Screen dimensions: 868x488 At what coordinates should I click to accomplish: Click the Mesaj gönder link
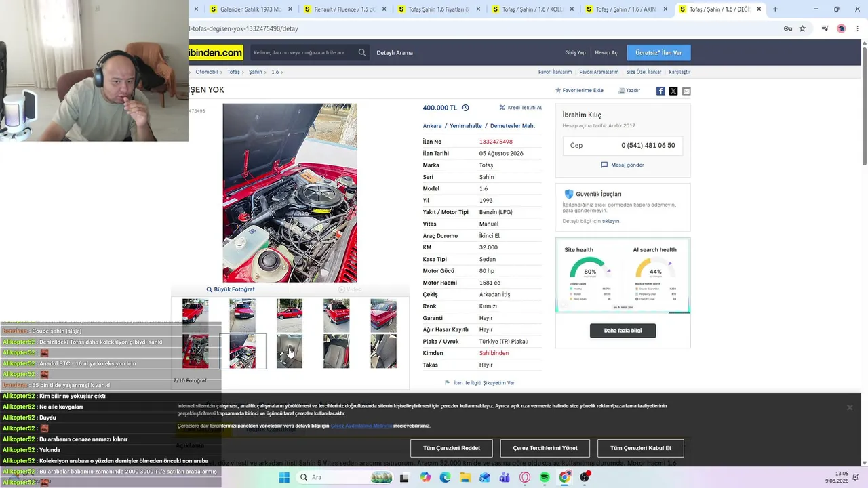click(623, 165)
